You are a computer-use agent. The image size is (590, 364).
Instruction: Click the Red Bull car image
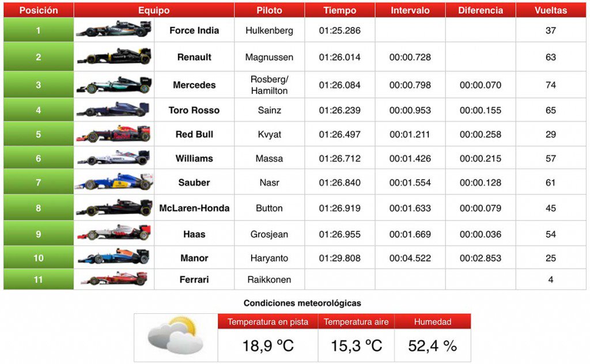coord(114,134)
